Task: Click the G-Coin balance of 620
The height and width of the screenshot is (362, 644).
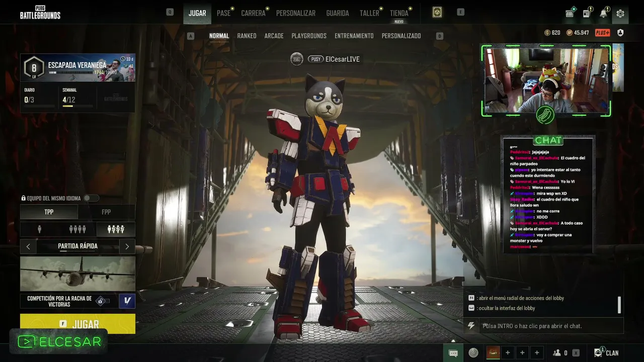Action: (552, 33)
